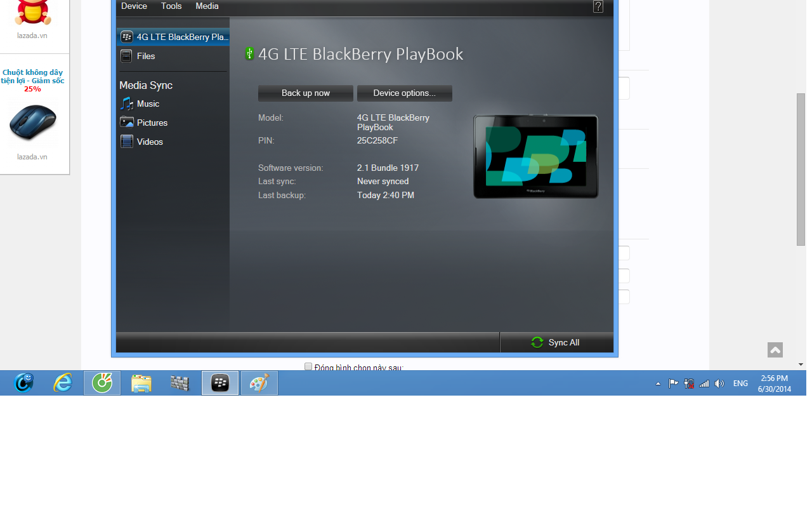Open the Tools menu

171,6
